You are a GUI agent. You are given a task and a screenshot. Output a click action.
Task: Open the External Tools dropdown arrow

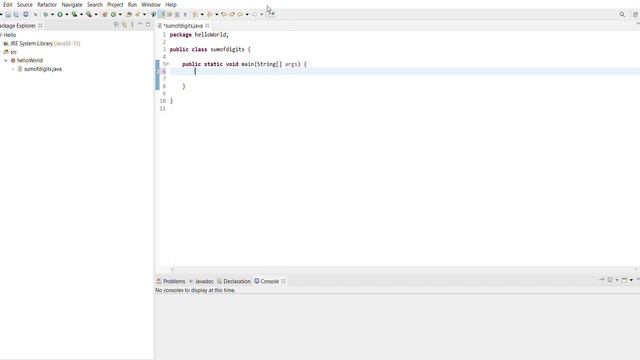pos(96,14)
